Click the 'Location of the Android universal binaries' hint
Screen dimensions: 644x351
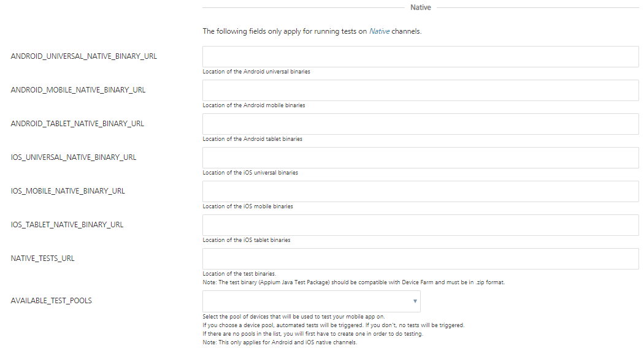256,72
